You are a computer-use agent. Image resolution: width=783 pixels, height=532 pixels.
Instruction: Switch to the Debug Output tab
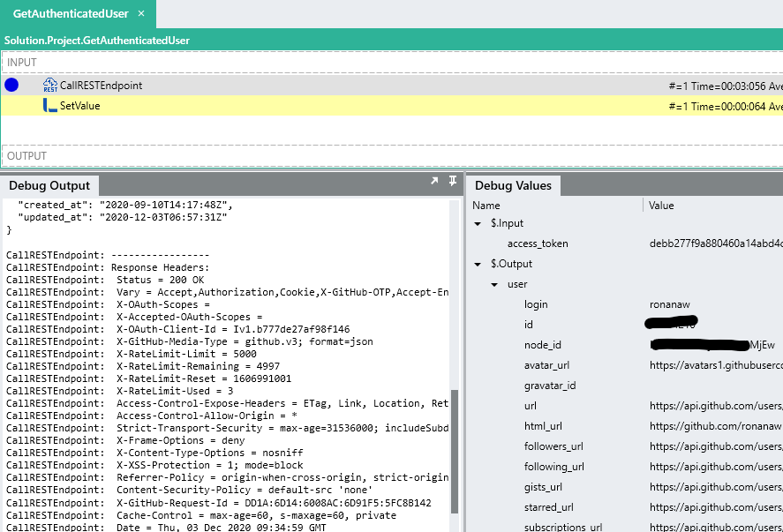point(50,185)
